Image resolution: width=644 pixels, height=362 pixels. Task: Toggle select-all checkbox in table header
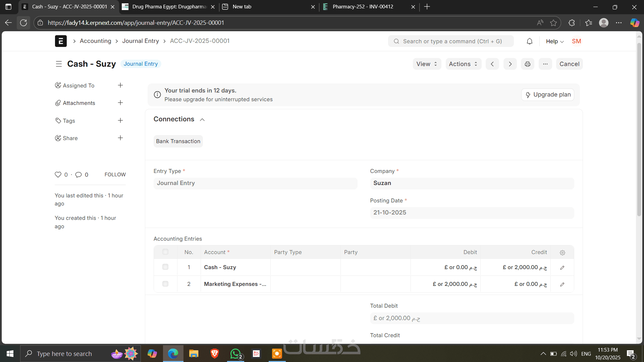(165, 252)
